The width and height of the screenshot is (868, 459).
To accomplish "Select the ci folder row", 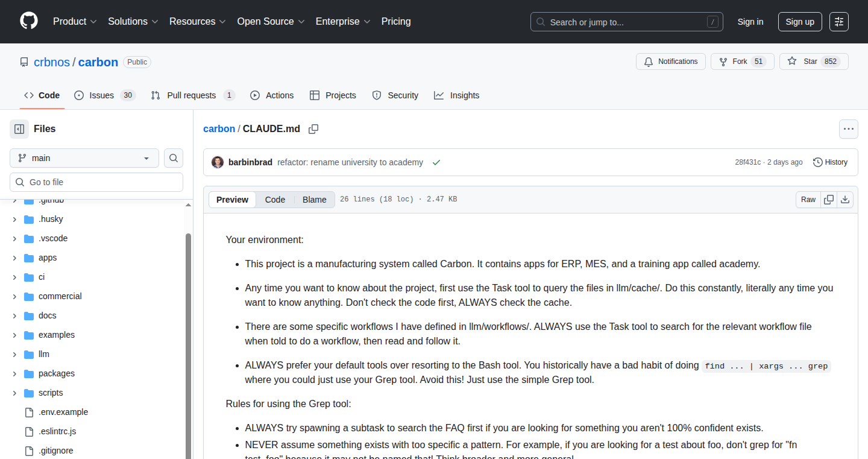I will point(96,277).
